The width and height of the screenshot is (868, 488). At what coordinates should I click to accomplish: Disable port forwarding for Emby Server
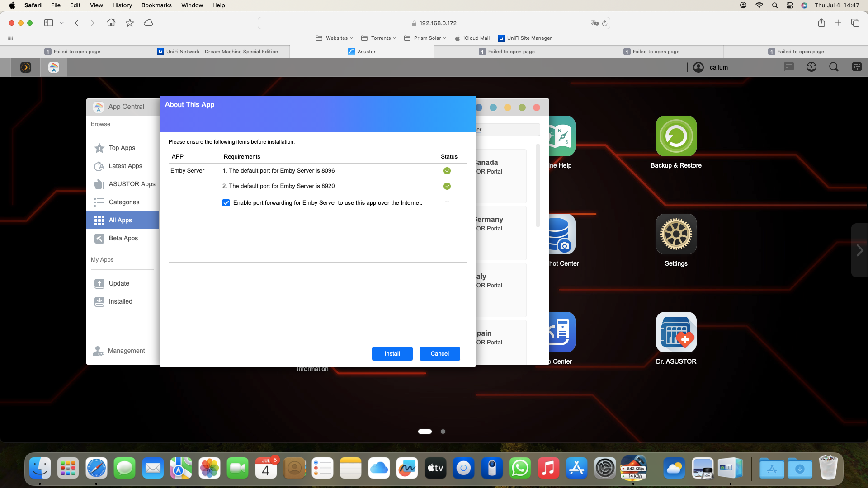(226, 203)
